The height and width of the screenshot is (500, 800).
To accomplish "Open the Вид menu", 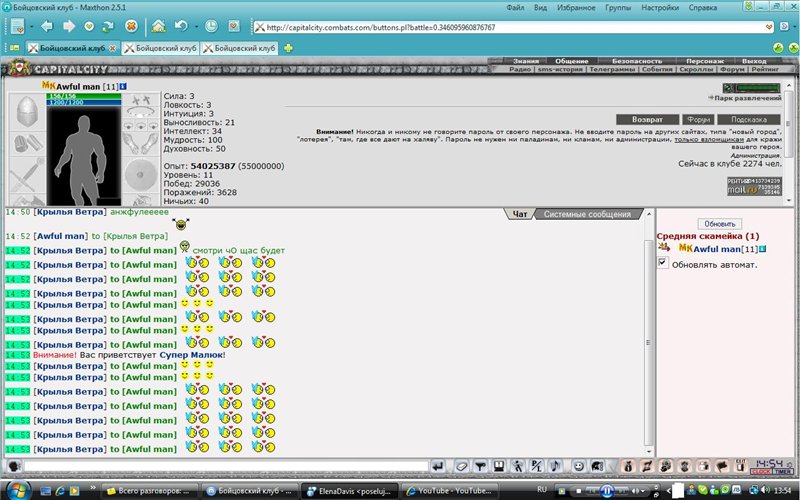I will (540, 8).
